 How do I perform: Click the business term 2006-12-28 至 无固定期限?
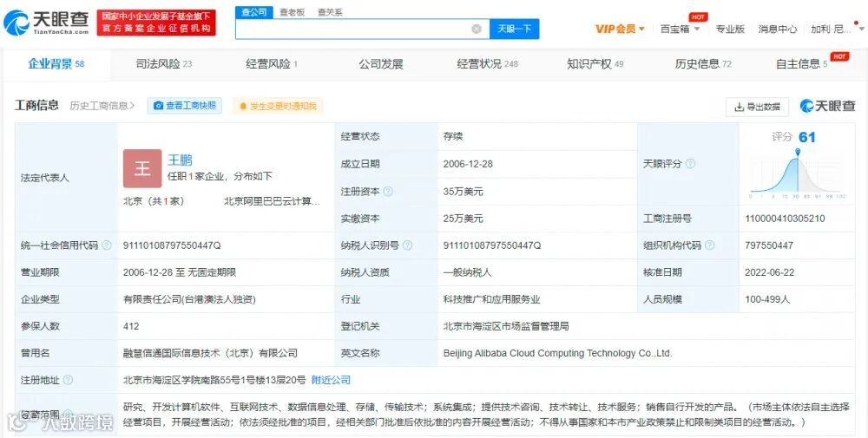(x=180, y=272)
